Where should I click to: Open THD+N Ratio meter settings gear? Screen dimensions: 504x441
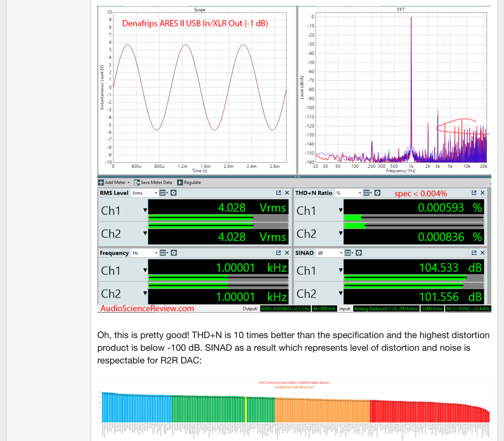(x=377, y=193)
